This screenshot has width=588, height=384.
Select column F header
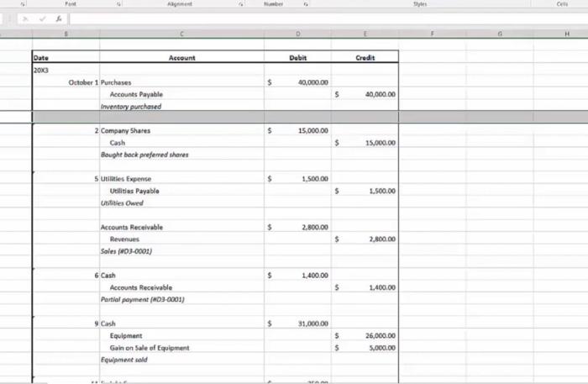pos(433,34)
